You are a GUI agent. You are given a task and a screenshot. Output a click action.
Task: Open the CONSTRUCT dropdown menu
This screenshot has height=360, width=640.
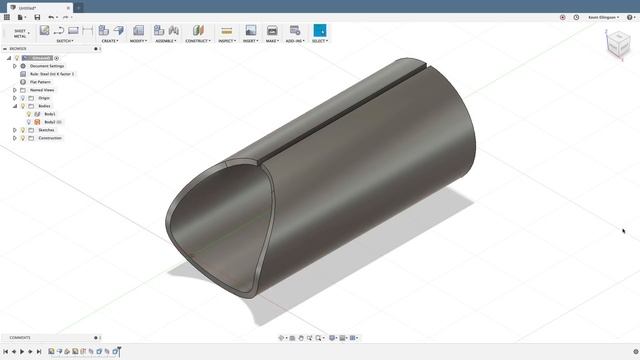tap(198, 41)
